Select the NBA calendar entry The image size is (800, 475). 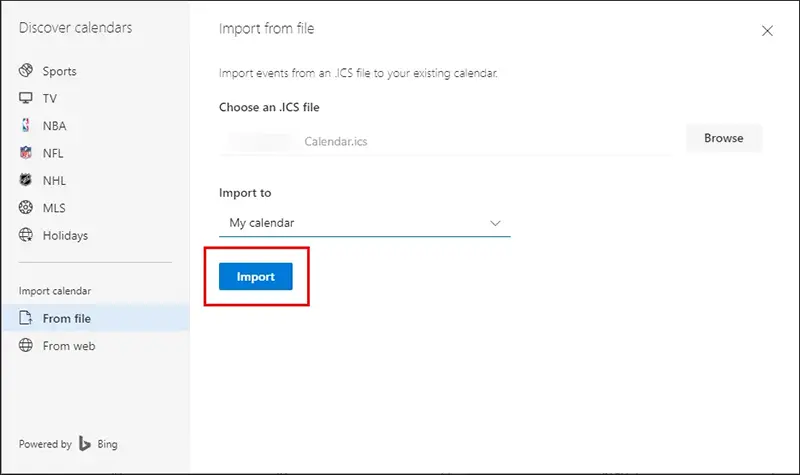tap(54, 126)
